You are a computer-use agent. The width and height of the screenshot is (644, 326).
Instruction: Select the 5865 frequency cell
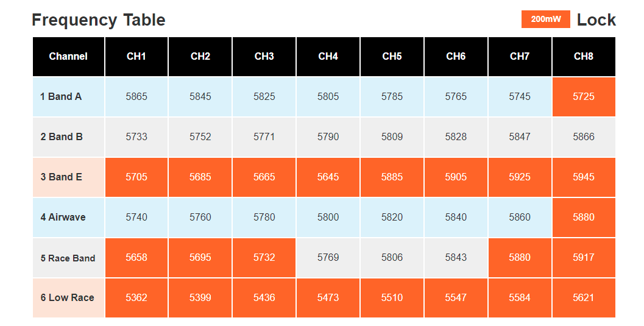136,96
